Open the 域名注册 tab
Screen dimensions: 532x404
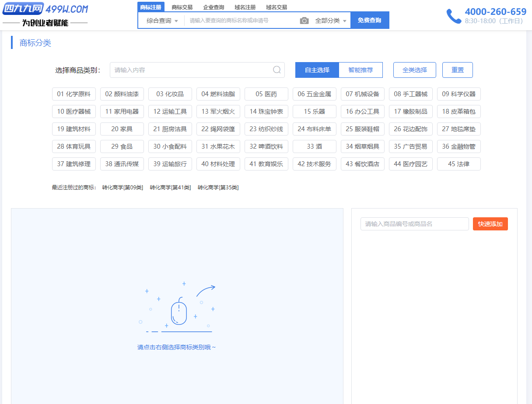pos(245,7)
